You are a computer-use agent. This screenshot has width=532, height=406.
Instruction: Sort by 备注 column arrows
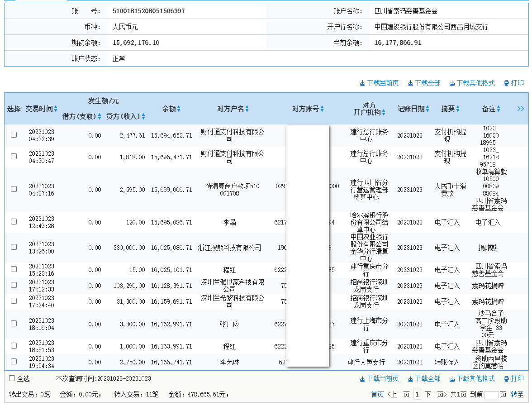pyautogui.click(x=499, y=109)
